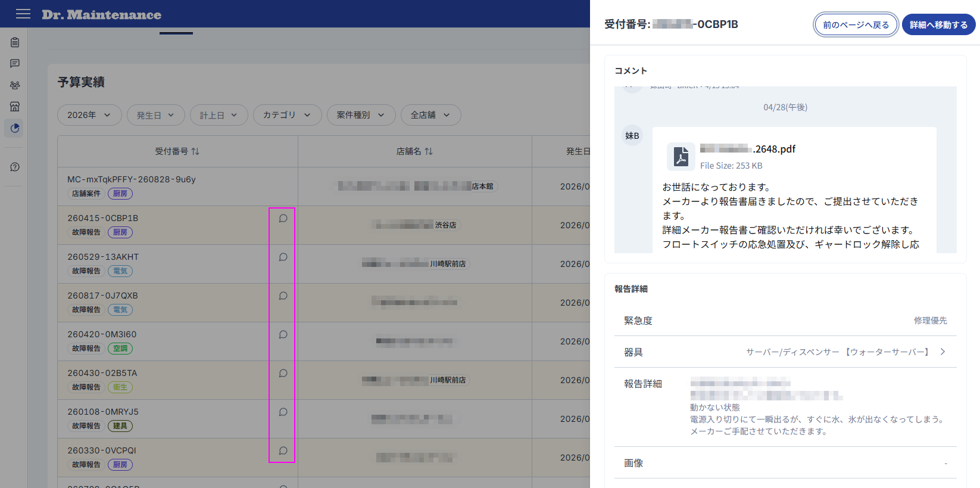Expand the 全店舗 store dropdown
The height and width of the screenshot is (488, 980).
431,115
